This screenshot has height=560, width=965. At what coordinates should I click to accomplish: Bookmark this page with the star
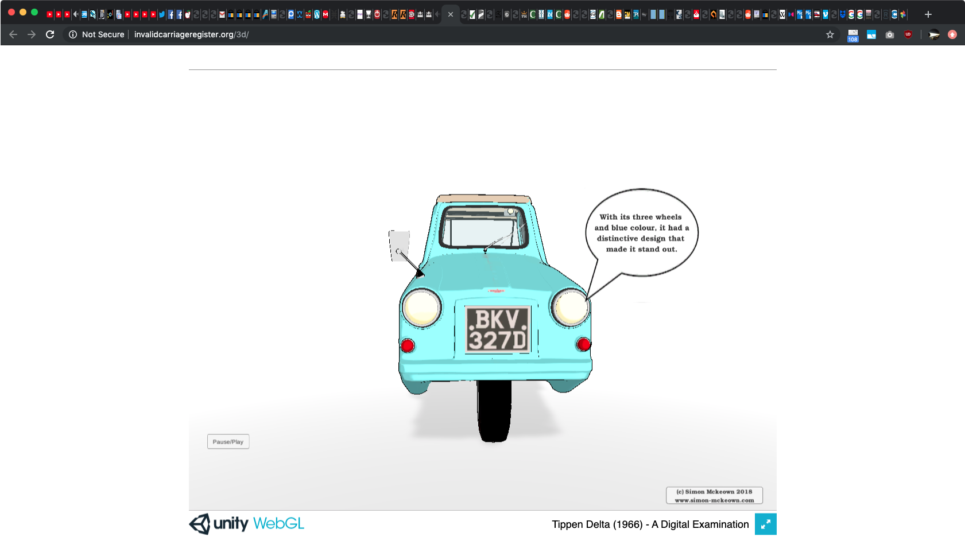click(830, 34)
